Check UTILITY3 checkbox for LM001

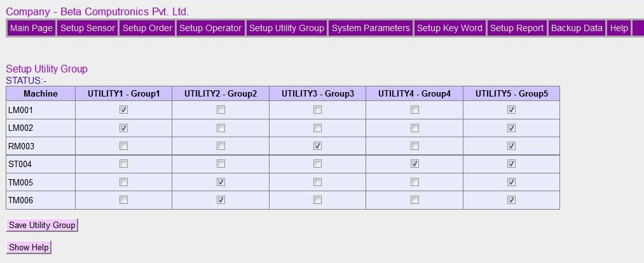[x=317, y=110]
